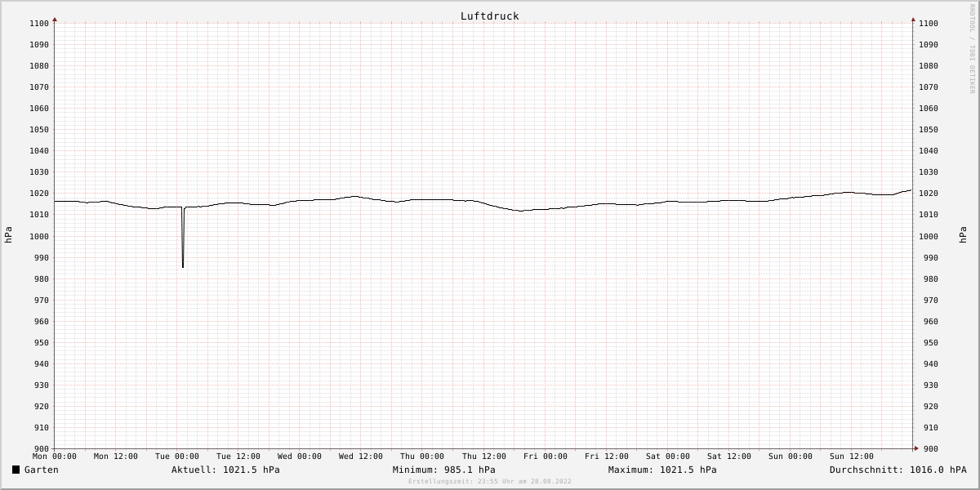Click the 'Wed 12:00' time axis label
980x490 pixels.
coord(361,457)
